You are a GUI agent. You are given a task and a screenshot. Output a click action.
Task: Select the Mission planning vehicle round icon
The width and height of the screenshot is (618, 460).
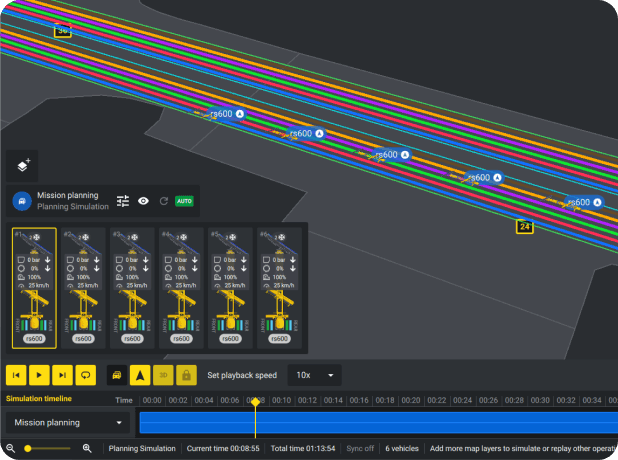pos(21,201)
